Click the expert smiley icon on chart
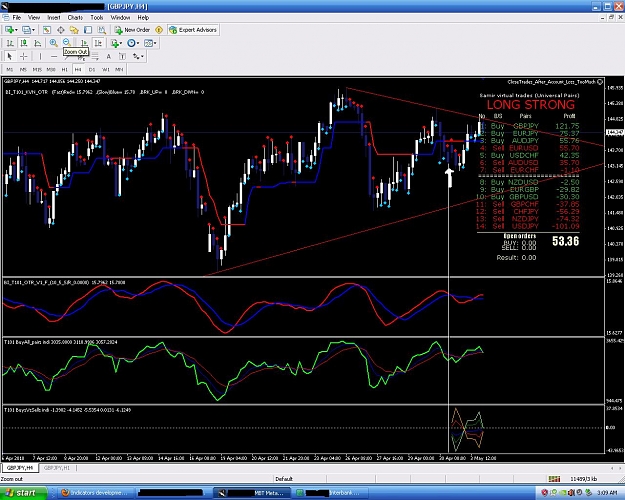This screenshot has width=625, height=500. 600,82
